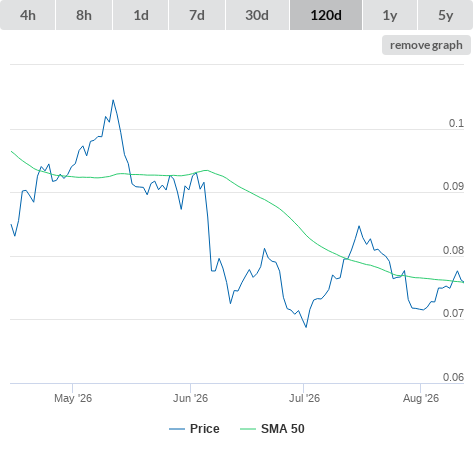The height and width of the screenshot is (455, 474).
Task: Choose the 1d time range tab
Action: (141, 15)
